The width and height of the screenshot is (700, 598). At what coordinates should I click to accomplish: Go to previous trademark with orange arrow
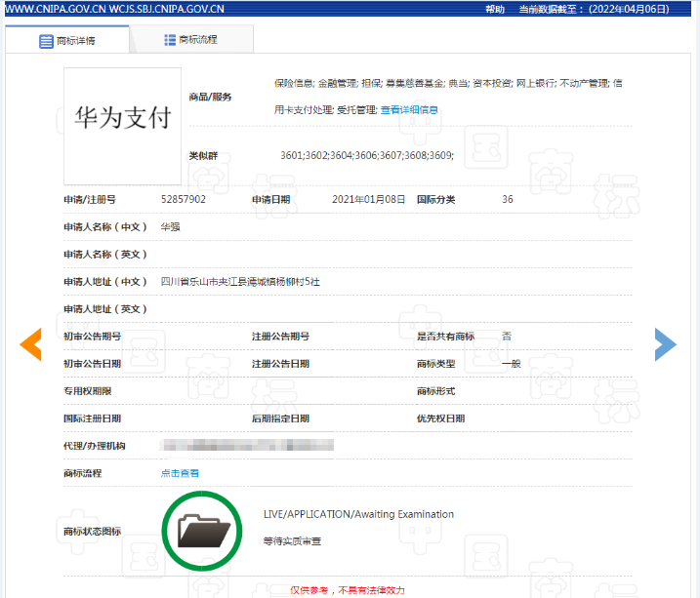tap(31, 344)
